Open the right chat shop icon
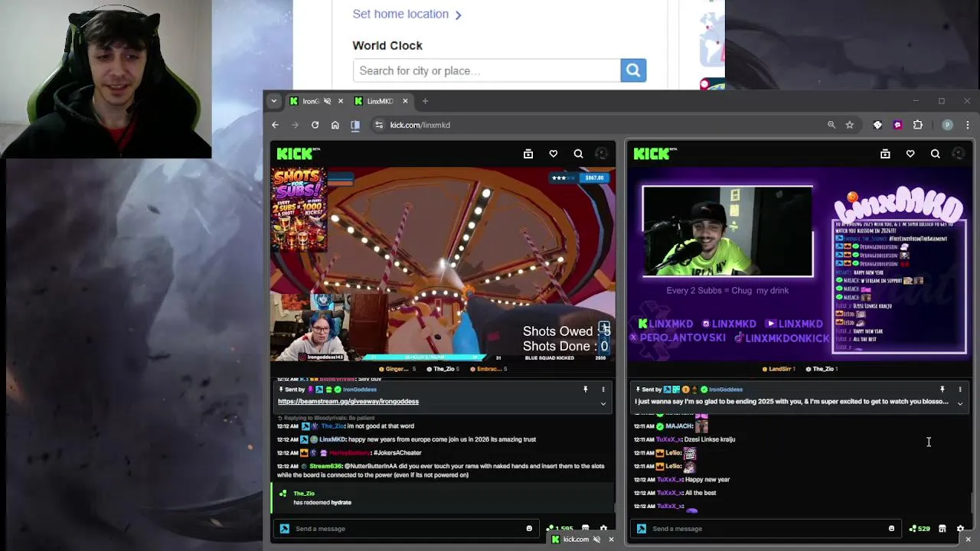Image resolution: width=980 pixels, height=551 pixels. (x=942, y=529)
